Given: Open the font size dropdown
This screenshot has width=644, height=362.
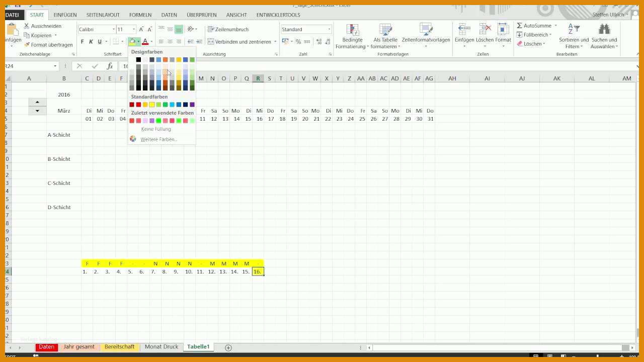Looking at the screenshot, I should pyautogui.click(x=133, y=29).
